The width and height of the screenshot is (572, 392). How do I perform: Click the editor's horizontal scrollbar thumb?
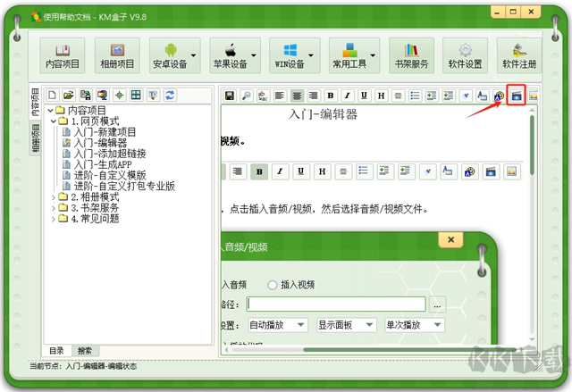point(409,350)
